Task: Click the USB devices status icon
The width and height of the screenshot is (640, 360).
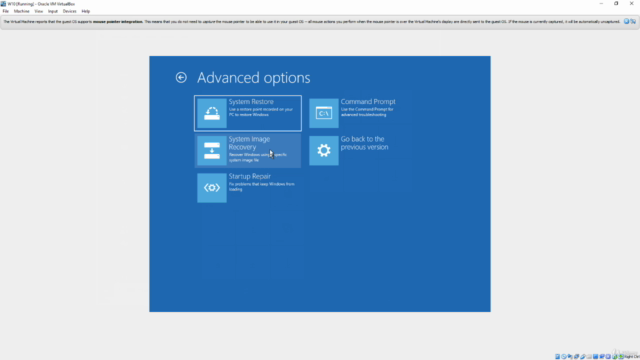Action: point(583,356)
